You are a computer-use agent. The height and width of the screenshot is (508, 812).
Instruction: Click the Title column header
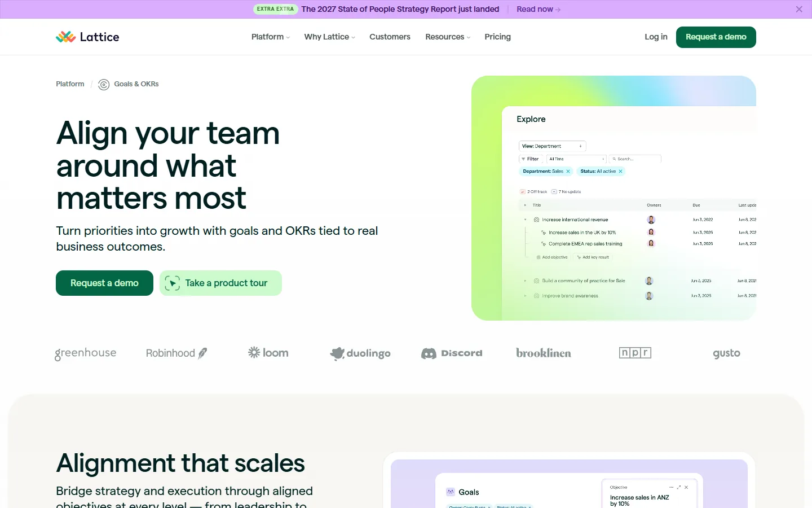coord(537,205)
